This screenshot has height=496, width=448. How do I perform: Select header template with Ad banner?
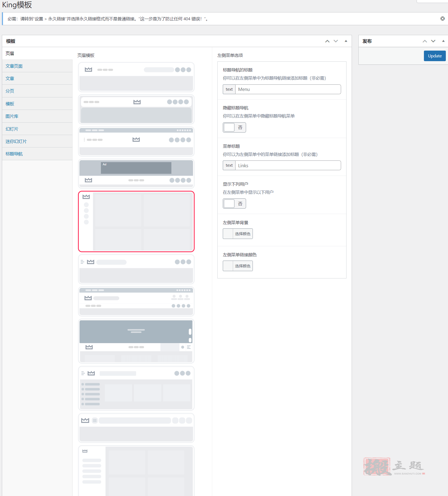136,173
